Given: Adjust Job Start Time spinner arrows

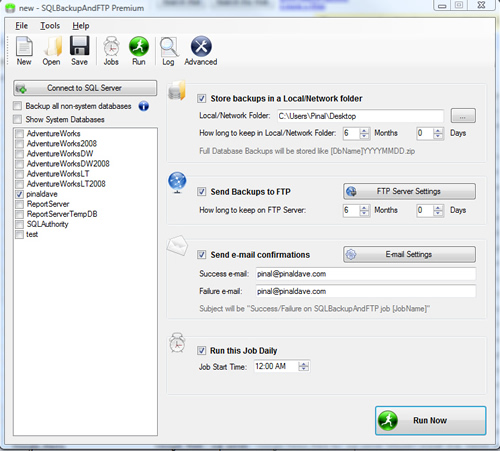Looking at the screenshot, I should pyautogui.click(x=304, y=366).
